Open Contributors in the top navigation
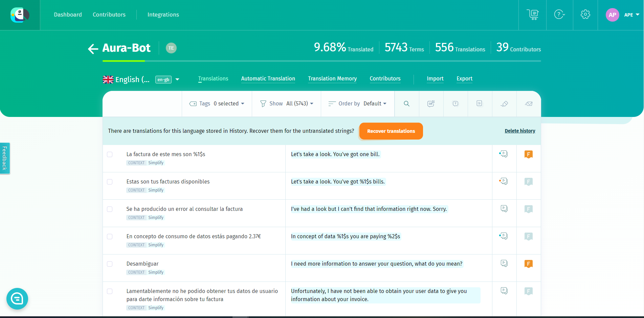 [109, 15]
